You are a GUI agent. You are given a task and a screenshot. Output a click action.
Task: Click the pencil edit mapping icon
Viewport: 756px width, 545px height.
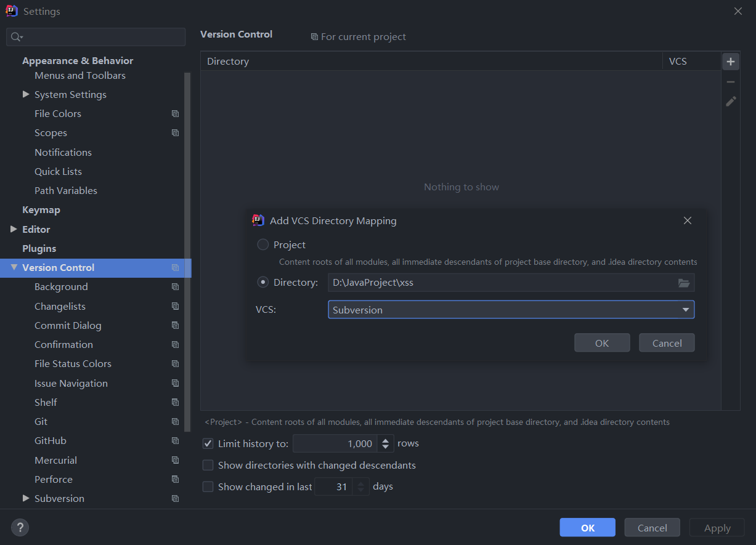click(731, 101)
